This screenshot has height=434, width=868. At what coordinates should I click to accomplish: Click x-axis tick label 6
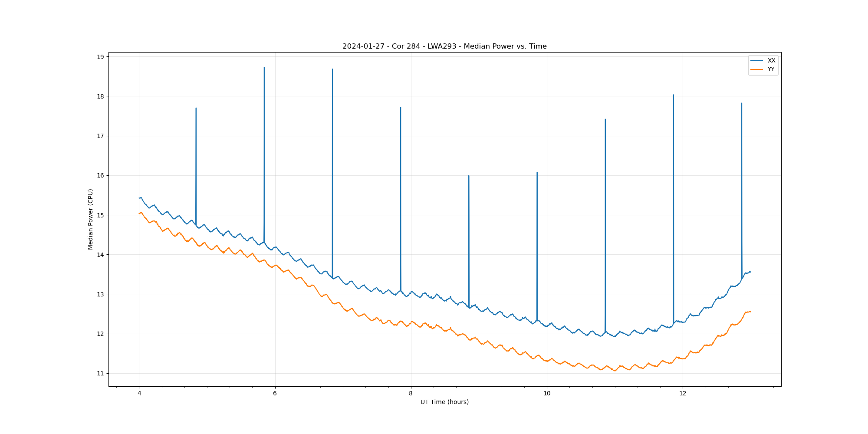275,394
